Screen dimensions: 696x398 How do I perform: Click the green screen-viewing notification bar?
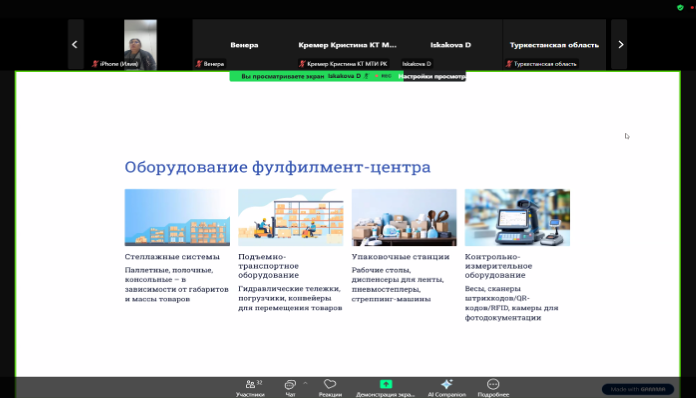316,76
